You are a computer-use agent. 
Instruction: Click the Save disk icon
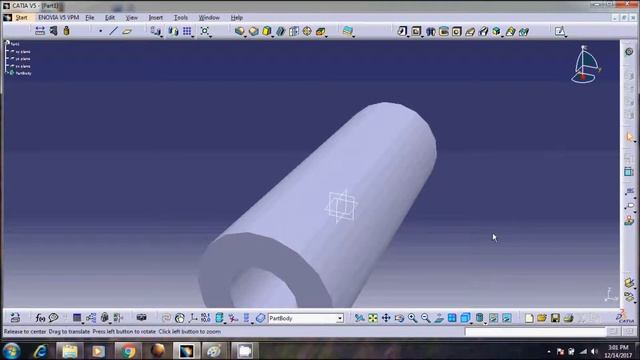click(x=555, y=318)
